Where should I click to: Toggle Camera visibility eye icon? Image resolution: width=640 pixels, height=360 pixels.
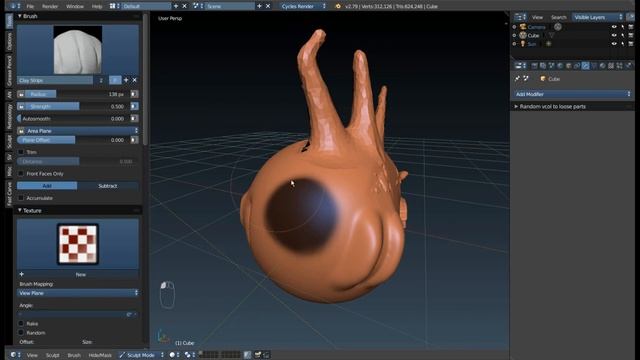coord(614,27)
